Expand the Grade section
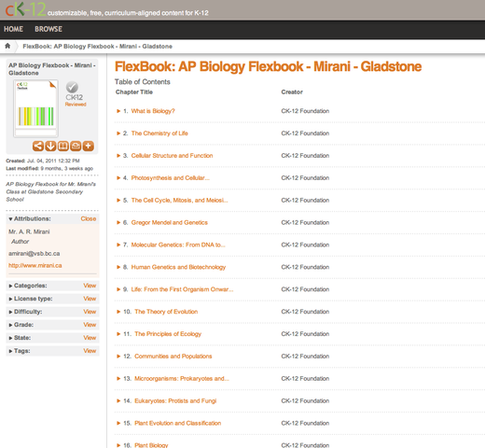This screenshot has height=448, width=485. pos(10,325)
